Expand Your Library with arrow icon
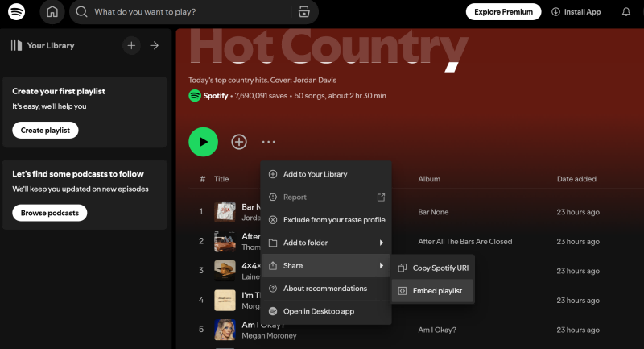 (x=155, y=46)
